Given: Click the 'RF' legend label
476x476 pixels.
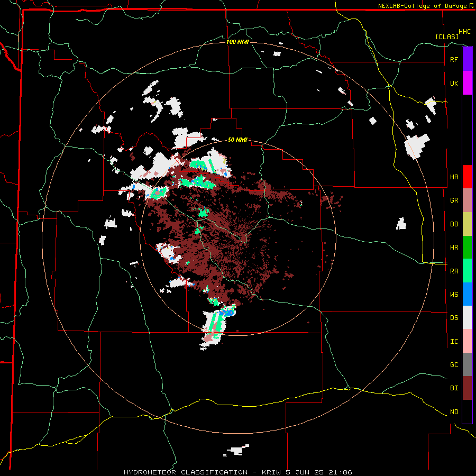Looking at the screenshot, I should tap(454, 60).
